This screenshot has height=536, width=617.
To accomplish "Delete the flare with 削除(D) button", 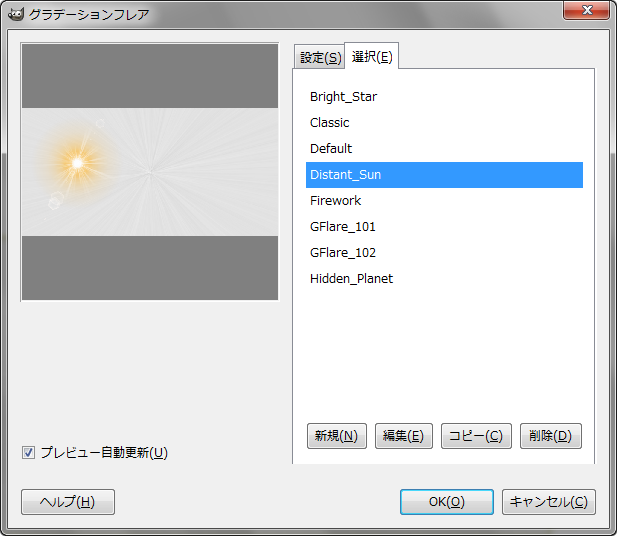I will click(550, 436).
